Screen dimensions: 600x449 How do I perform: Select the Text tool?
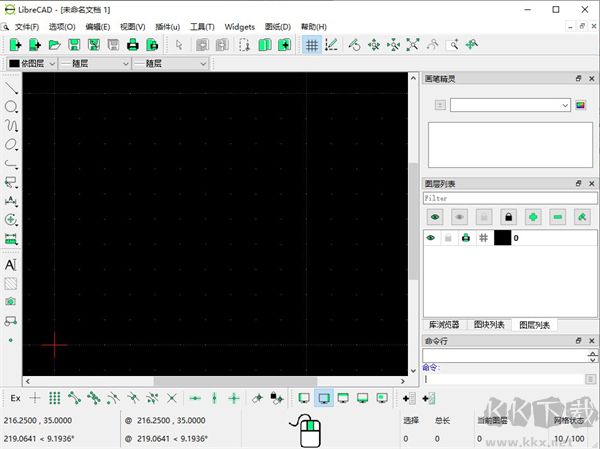coord(11,265)
